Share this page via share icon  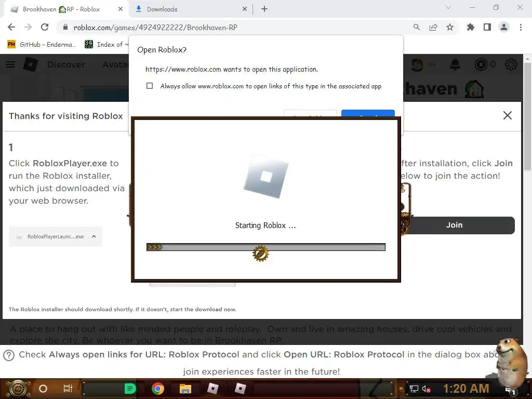[x=433, y=27]
